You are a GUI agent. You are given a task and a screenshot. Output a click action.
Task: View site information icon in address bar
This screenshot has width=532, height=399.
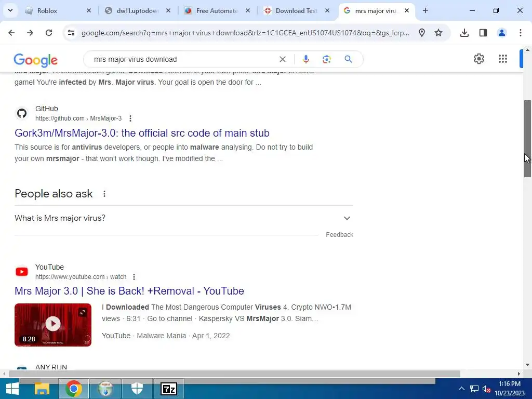coord(71,33)
